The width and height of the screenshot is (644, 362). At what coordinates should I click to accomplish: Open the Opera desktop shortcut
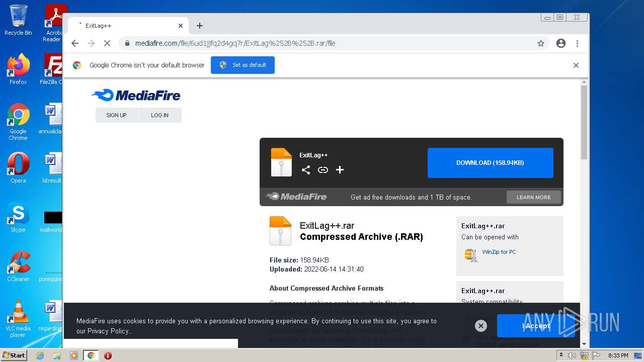pos(18,168)
